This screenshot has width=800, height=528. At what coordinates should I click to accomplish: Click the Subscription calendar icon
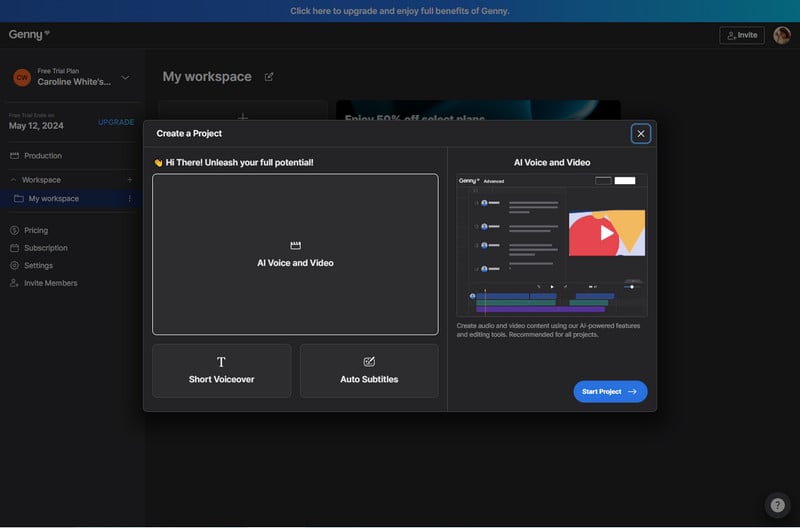click(x=14, y=248)
